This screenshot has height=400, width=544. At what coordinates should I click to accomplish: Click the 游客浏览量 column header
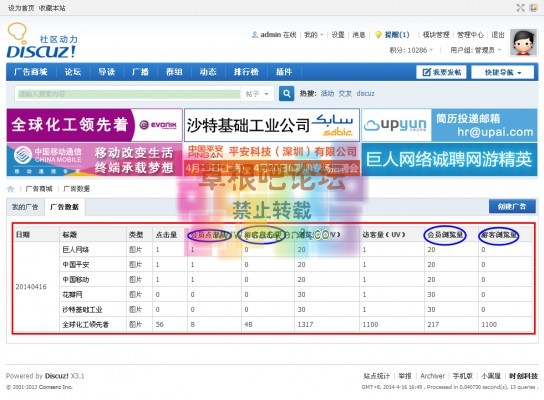pyautogui.click(x=499, y=235)
